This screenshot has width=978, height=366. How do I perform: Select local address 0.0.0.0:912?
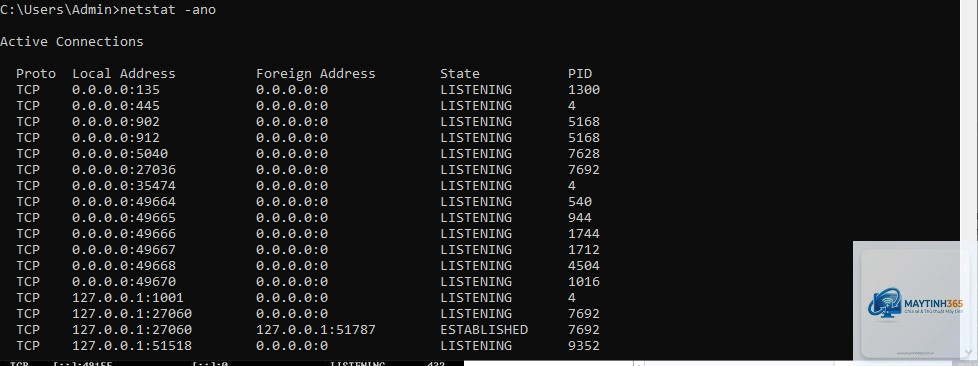116,138
